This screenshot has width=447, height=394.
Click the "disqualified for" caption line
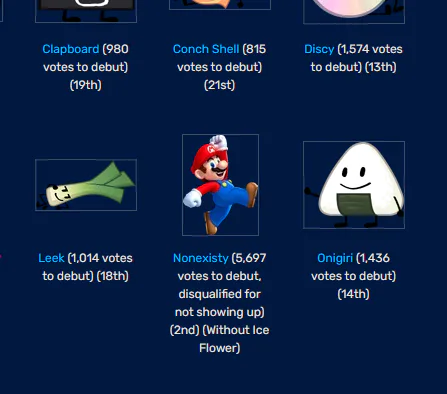(x=220, y=294)
